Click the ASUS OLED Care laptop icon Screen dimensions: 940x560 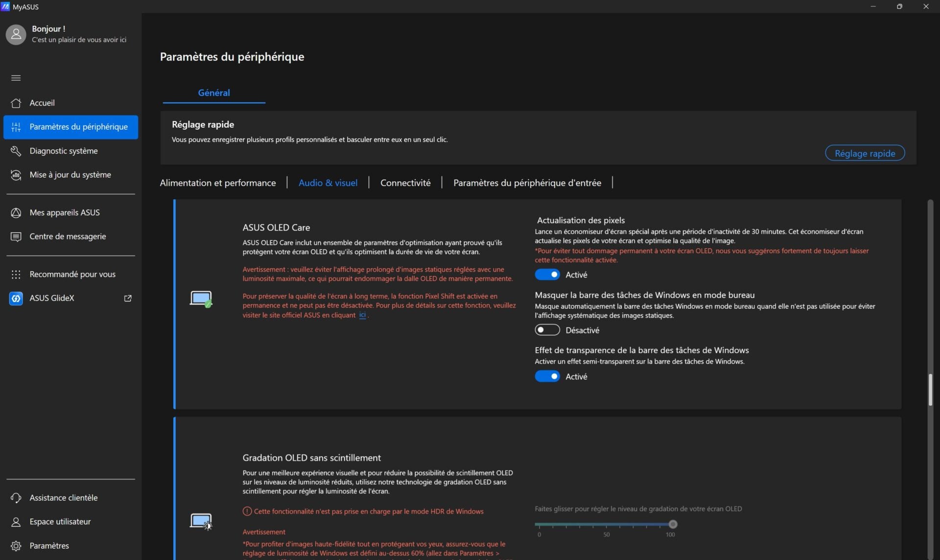[x=201, y=299]
